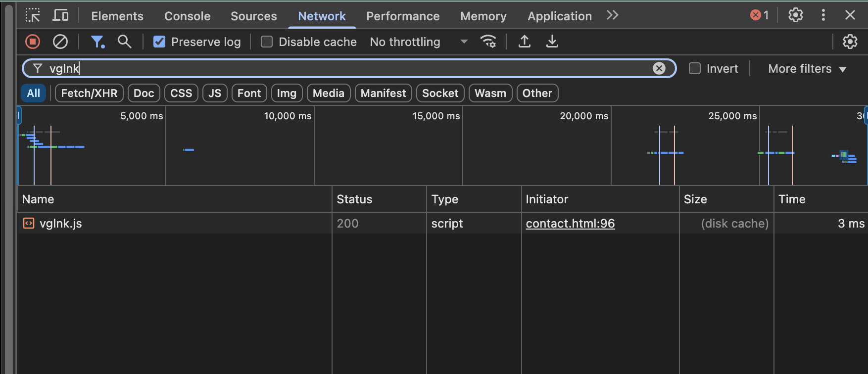Open network search magnifier
Screen dimensions: 868x374
tap(125, 42)
